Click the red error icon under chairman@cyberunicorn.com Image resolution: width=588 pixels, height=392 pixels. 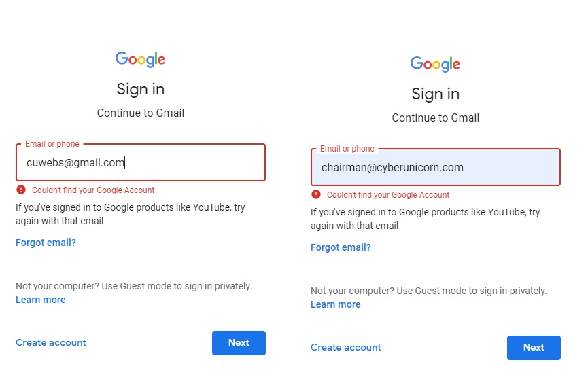click(x=316, y=195)
